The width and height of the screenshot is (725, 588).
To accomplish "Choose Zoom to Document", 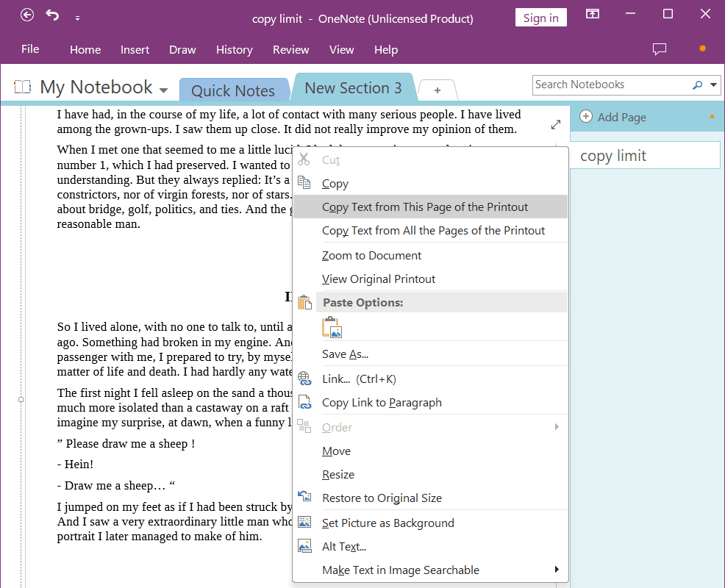I will click(430, 255).
